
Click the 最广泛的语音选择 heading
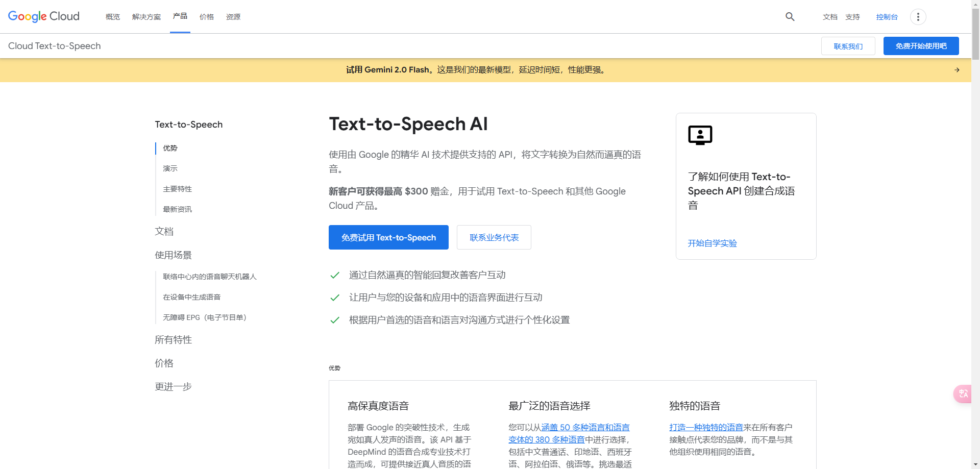pos(549,406)
